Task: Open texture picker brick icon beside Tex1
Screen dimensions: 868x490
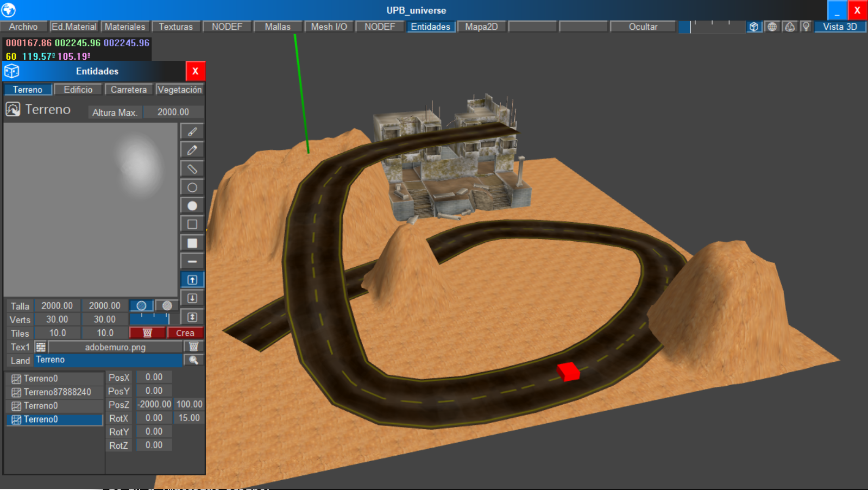Action: (41, 347)
